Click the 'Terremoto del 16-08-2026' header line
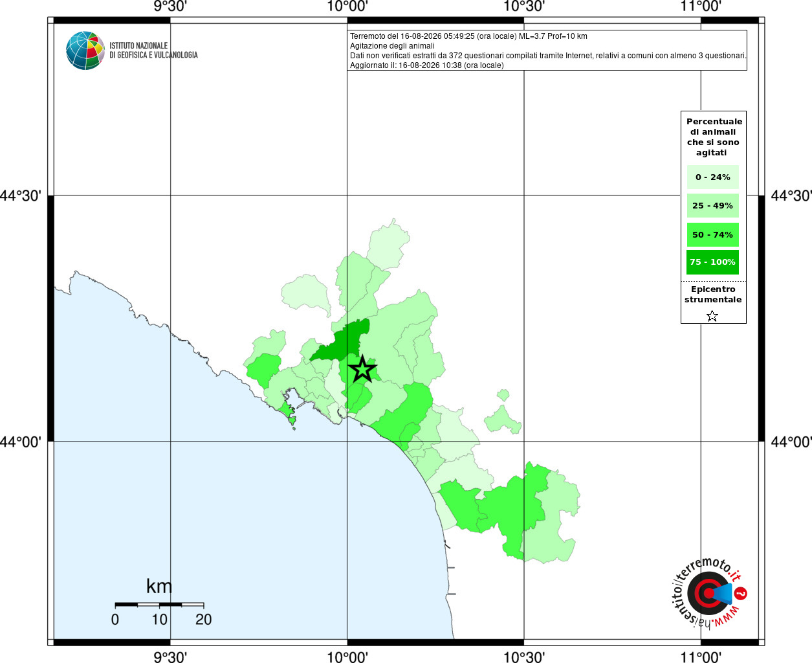This screenshot has height=663, width=812. 468,36
